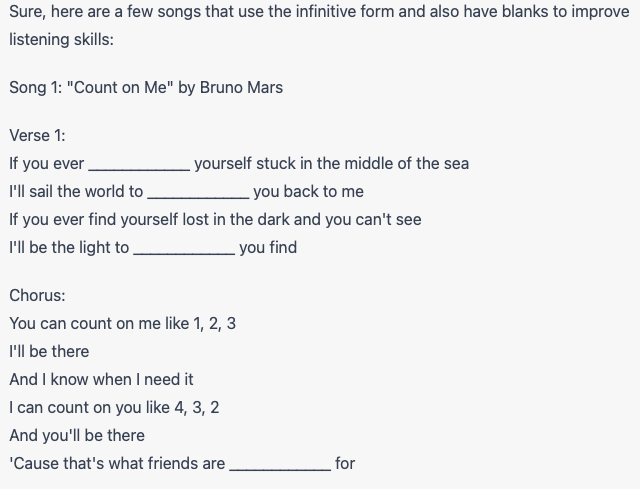Click the blank after 'sail the world to'
This screenshot has width=640, height=489.
(x=198, y=192)
